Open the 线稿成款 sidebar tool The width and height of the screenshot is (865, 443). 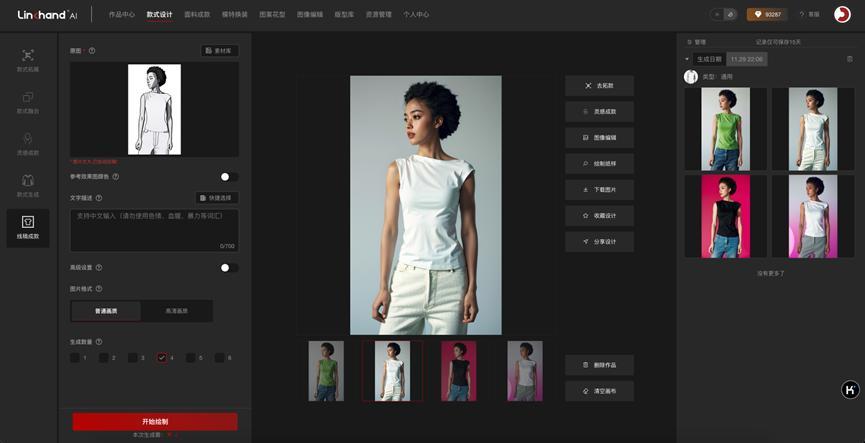point(27,226)
